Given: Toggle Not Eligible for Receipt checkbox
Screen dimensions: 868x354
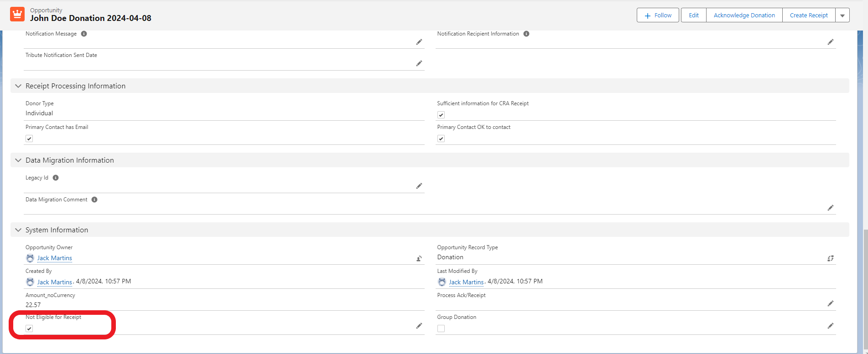Looking at the screenshot, I should 29,328.
